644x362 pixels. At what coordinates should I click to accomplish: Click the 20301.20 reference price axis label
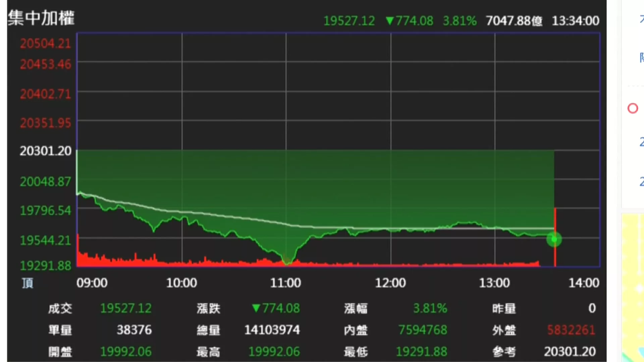pyautogui.click(x=46, y=151)
